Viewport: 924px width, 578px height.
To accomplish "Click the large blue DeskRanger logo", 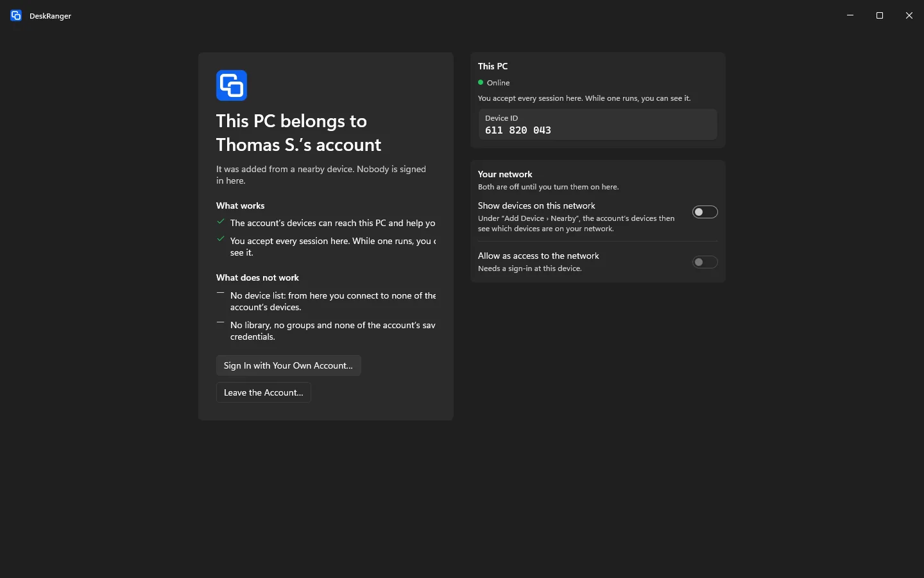I will click(232, 85).
